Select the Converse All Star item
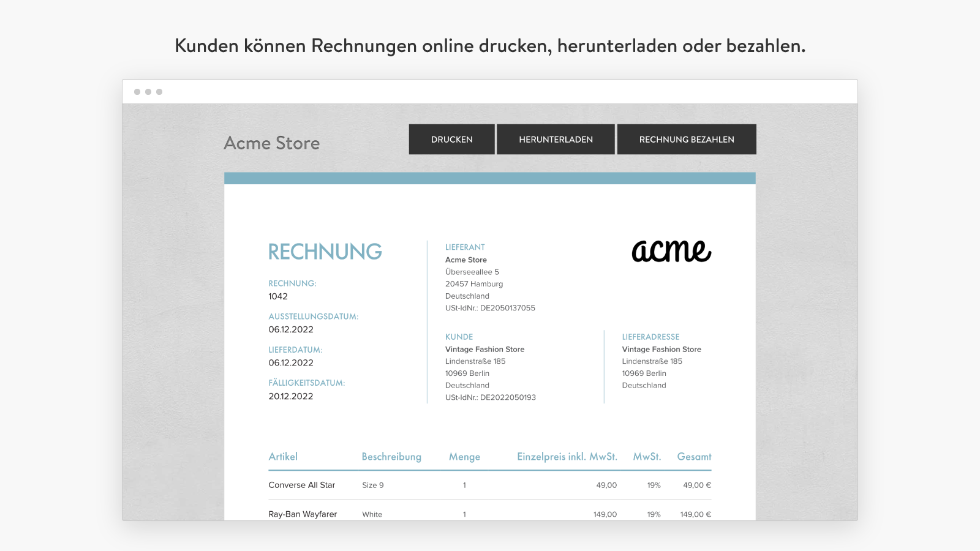Viewport: 980px width, 551px height. click(x=302, y=485)
